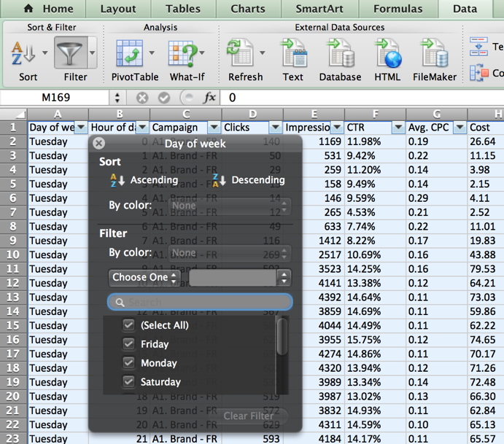Uncheck the (Select All) checkbox
This screenshot has height=444, width=504.
tap(128, 325)
